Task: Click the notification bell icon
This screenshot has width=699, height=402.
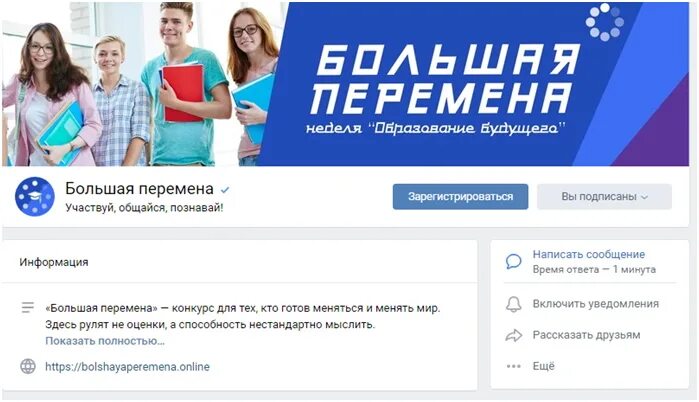Action: tap(514, 304)
